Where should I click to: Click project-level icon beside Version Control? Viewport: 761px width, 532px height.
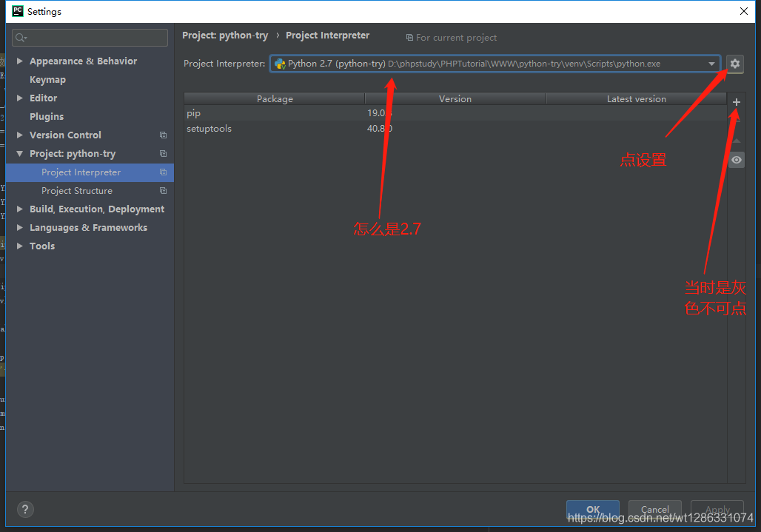pos(163,135)
